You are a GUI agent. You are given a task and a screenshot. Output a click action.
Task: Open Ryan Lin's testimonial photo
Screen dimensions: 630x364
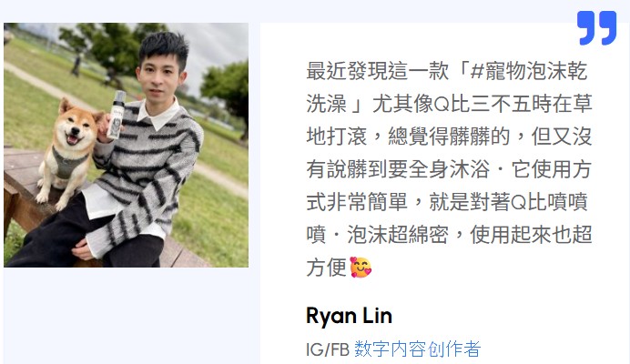pos(127,145)
